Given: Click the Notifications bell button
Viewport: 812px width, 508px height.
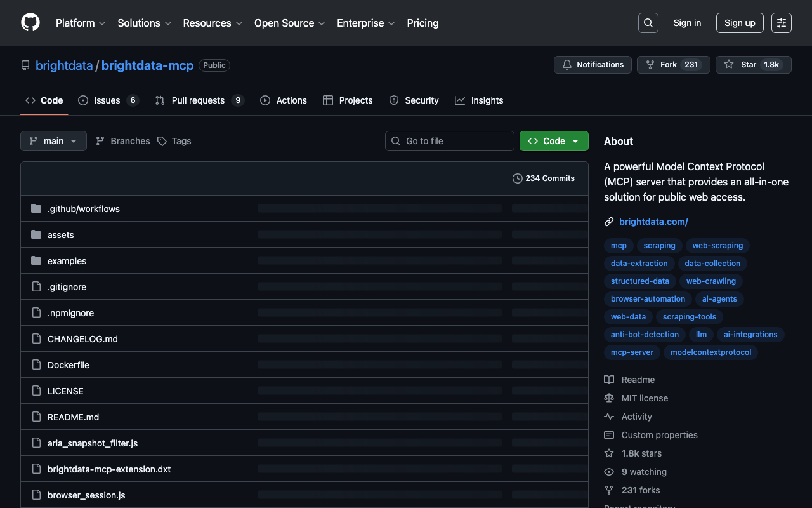Looking at the screenshot, I should tap(593, 65).
